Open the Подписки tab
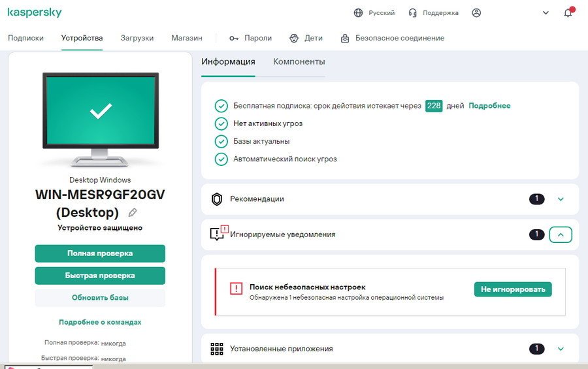The image size is (588, 369). [25, 38]
